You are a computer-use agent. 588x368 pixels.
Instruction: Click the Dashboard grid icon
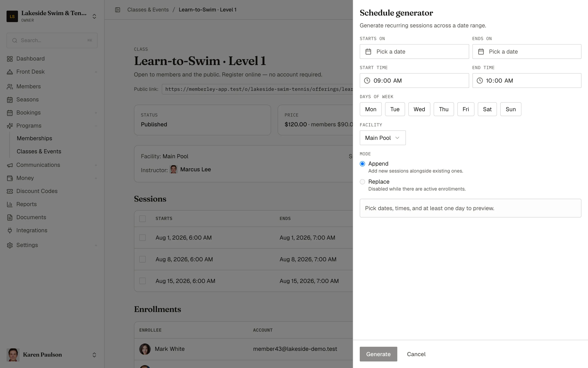click(10, 59)
